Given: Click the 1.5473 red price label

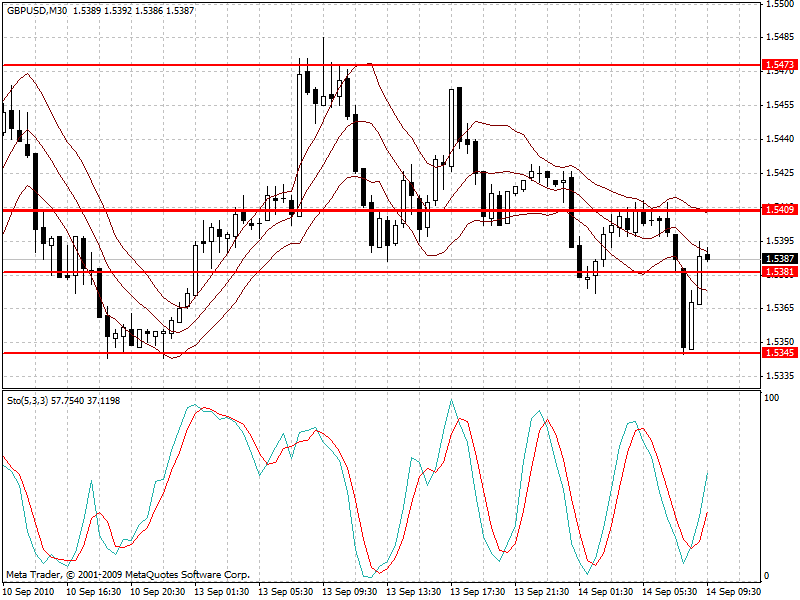Looking at the screenshot, I should [779, 65].
